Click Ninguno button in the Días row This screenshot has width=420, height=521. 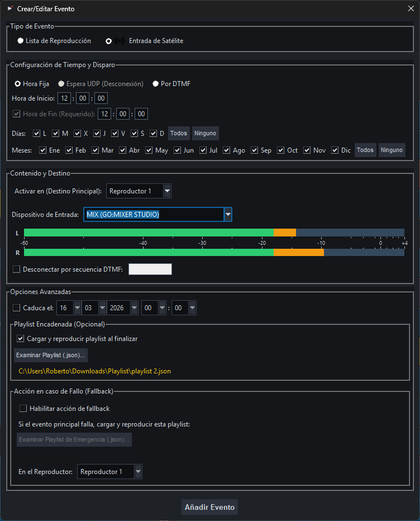pos(205,133)
